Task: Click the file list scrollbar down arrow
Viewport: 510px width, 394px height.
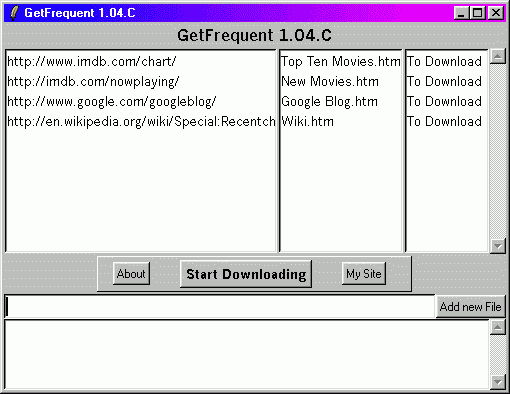Action: click(x=498, y=246)
